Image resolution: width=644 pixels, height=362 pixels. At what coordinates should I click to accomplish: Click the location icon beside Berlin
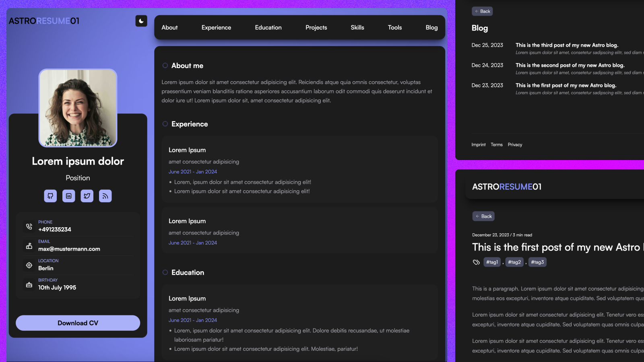pyautogui.click(x=29, y=265)
